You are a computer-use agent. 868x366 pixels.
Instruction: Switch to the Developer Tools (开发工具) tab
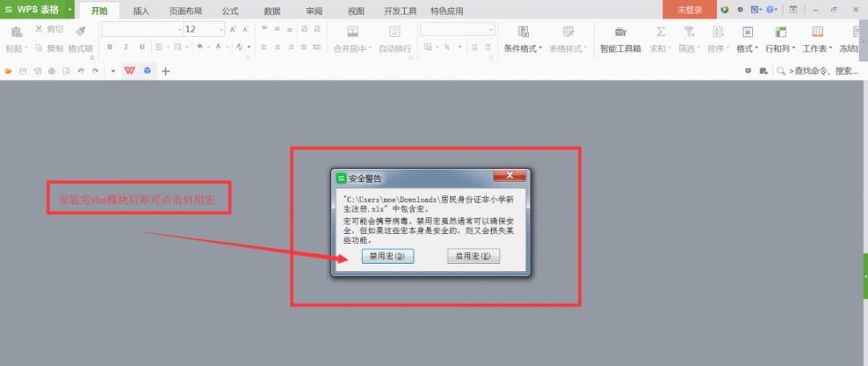pos(400,10)
